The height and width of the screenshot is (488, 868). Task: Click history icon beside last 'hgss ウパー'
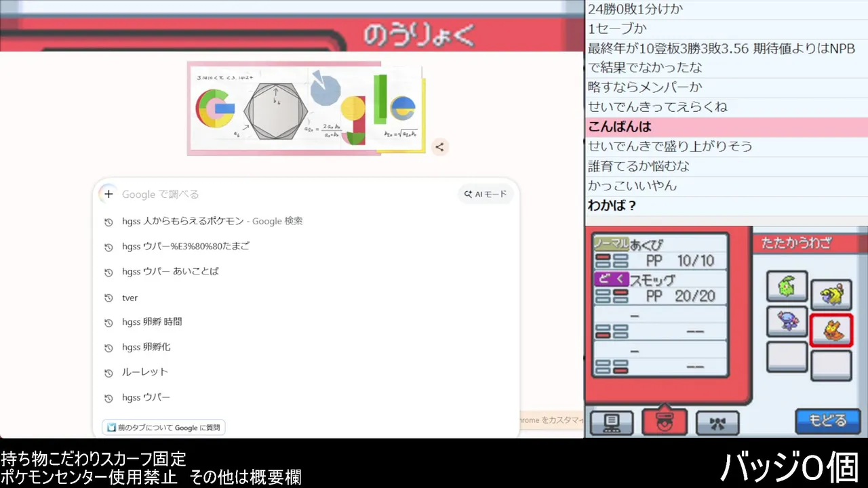pyautogui.click(x=108, y=399)
